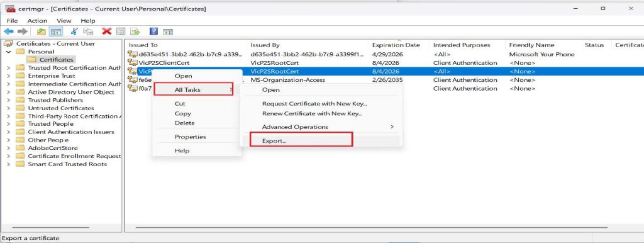Screen dimensions: 644x243
Task: Expand the Intermediate Certification Authorities node
Action: (9, 84)
